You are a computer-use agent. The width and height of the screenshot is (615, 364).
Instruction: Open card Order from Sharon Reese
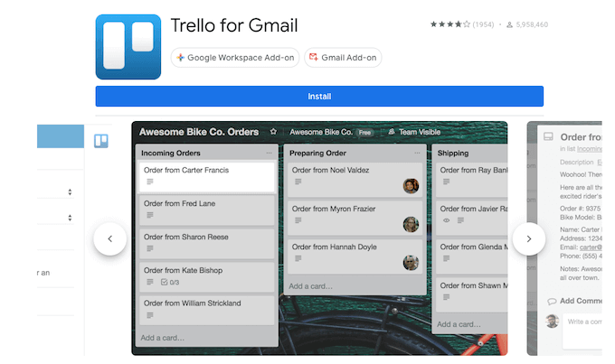pyautogui.click(x=207, y=244)
